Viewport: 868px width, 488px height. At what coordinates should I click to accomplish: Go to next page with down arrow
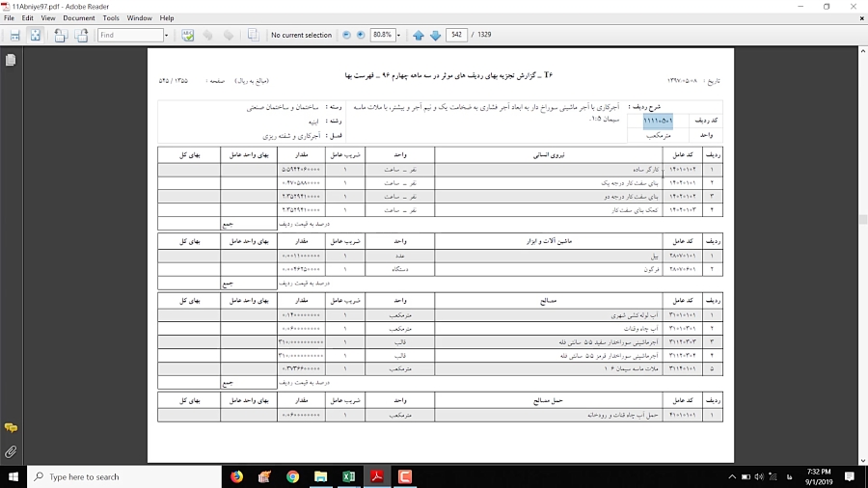pyautogui.click(x=436, y=35)
